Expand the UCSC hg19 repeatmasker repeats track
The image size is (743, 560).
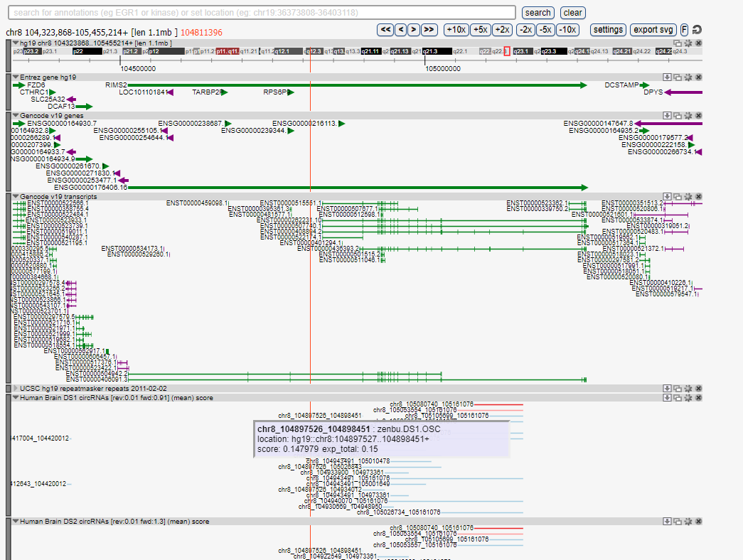16,389
